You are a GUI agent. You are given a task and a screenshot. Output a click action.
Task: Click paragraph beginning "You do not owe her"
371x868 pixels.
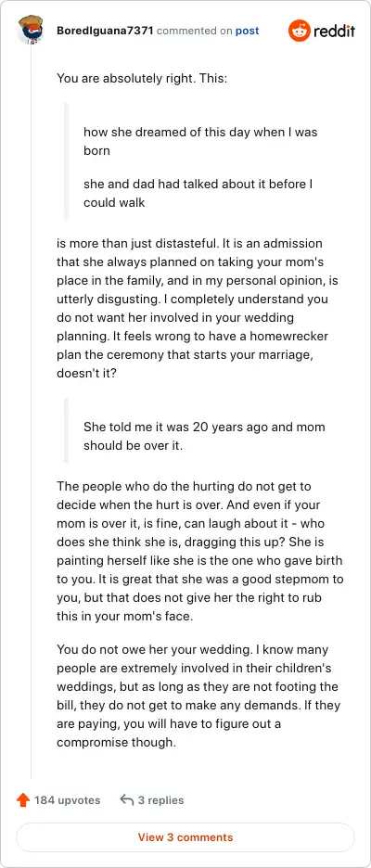point(198,696)
